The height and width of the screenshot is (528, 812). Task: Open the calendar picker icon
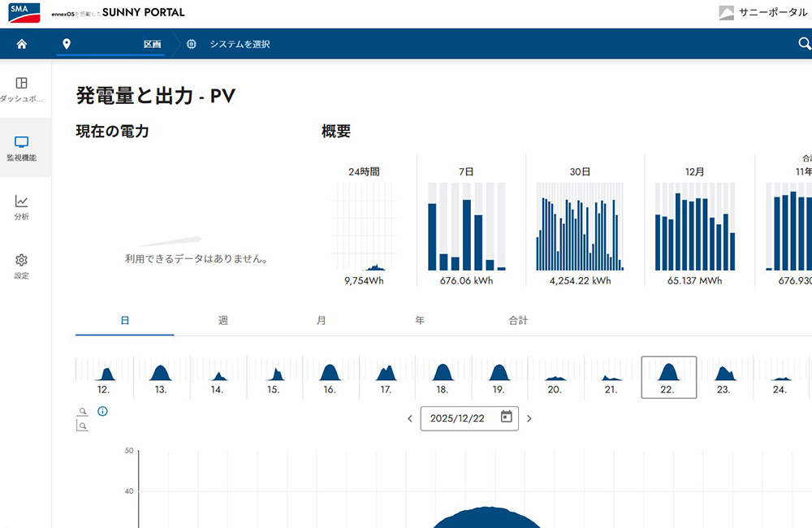[507, 418]
